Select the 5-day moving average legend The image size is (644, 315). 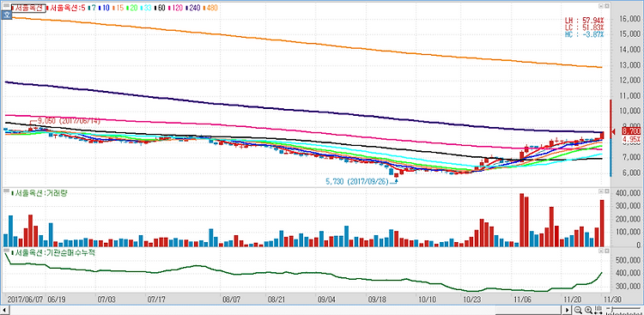tap(66, 8)
